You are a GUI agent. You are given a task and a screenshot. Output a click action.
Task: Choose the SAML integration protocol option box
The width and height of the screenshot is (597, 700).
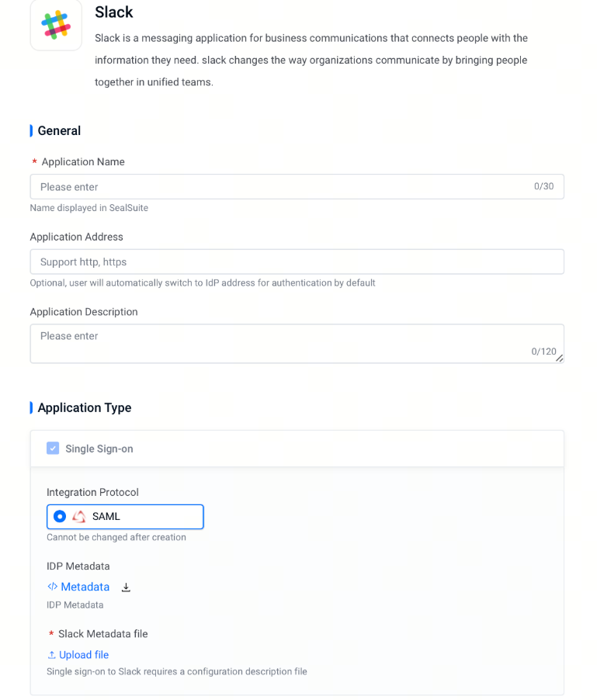[125, 517]
